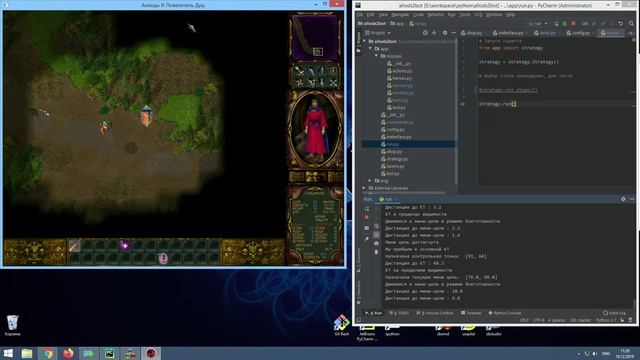
Task: Click the red Stop icon in PyCharm toolbar
Action: tap(573, 24)
